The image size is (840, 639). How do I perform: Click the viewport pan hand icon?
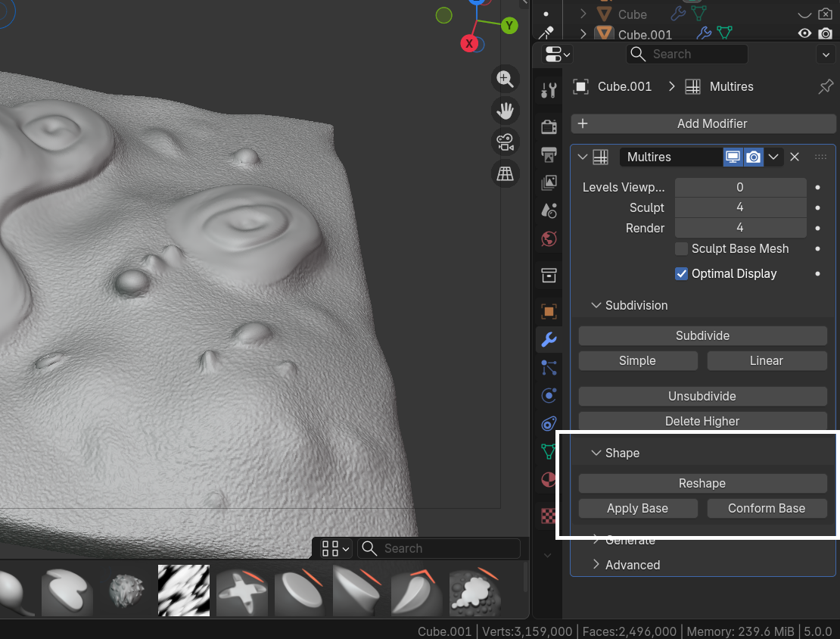point(506,111)
